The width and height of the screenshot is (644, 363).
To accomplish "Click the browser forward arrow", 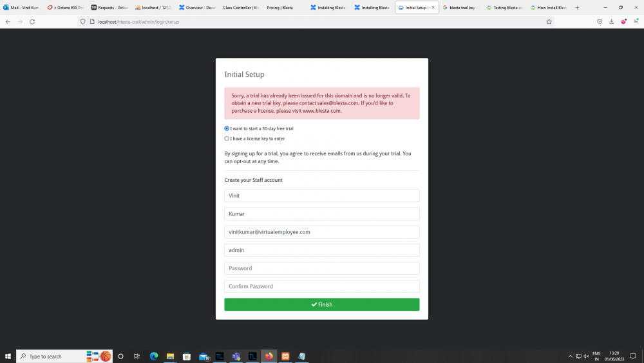I will (x=20, y=22).
